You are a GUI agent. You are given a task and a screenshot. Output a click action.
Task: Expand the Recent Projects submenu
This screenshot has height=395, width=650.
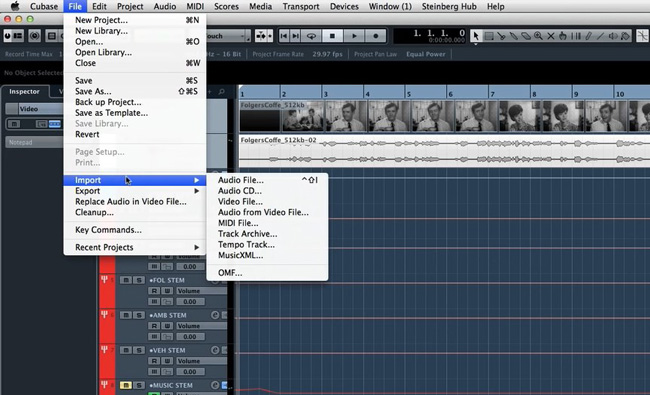135,247
